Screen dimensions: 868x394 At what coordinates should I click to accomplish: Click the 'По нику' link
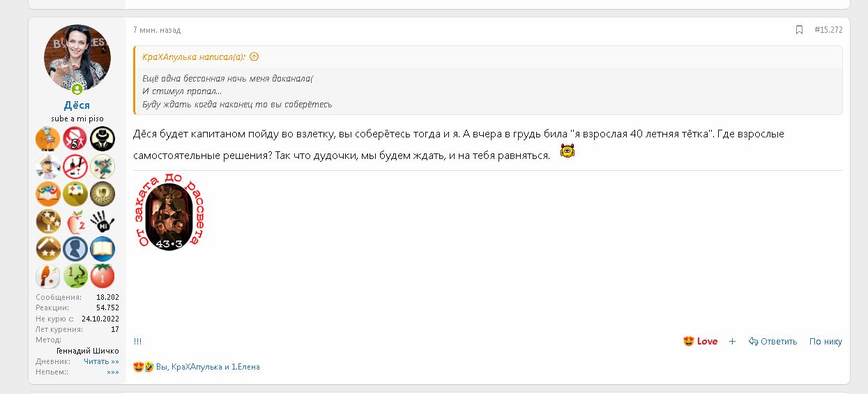pyautogui.click(x=825, y=342)
